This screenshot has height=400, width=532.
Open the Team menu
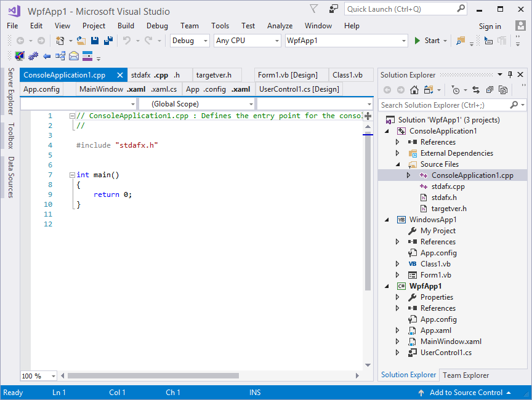coord(189,26)
